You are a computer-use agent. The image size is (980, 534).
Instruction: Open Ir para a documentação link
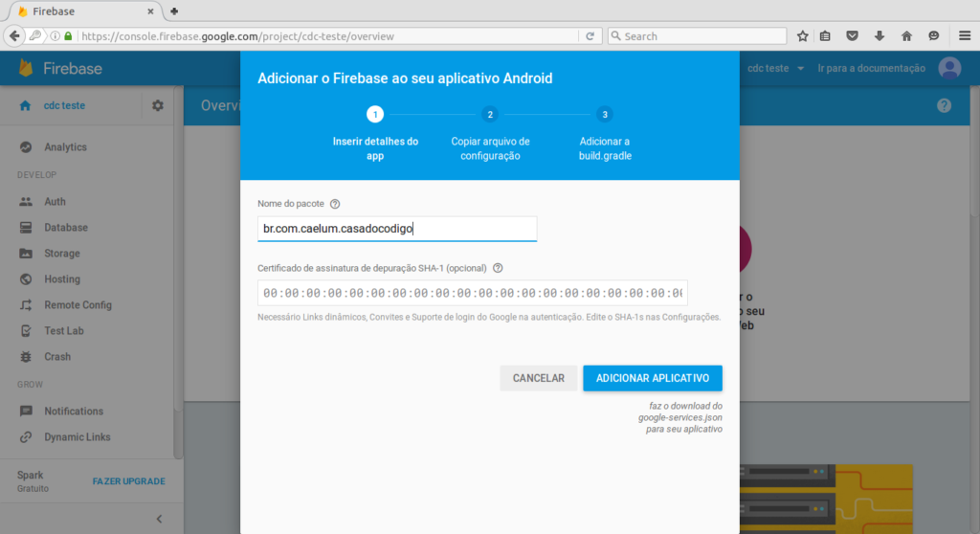(871, 68)
